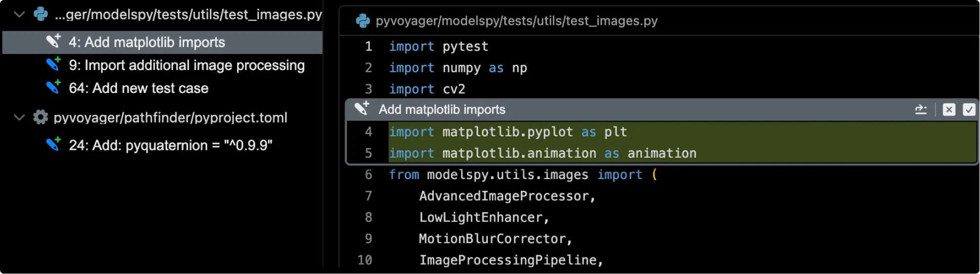Click the pencil icon beside '4: Add matplotlib imports'
This screenshot has width=980, height=274.
pyautogui.click(x=53, y=41)
